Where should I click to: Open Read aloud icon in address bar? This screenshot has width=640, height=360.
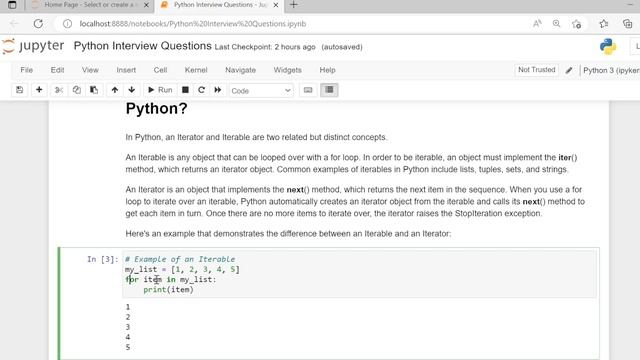coord(537,24)
